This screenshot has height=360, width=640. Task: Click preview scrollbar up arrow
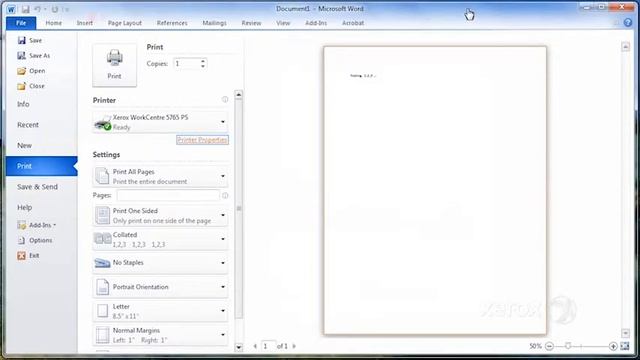626,47
